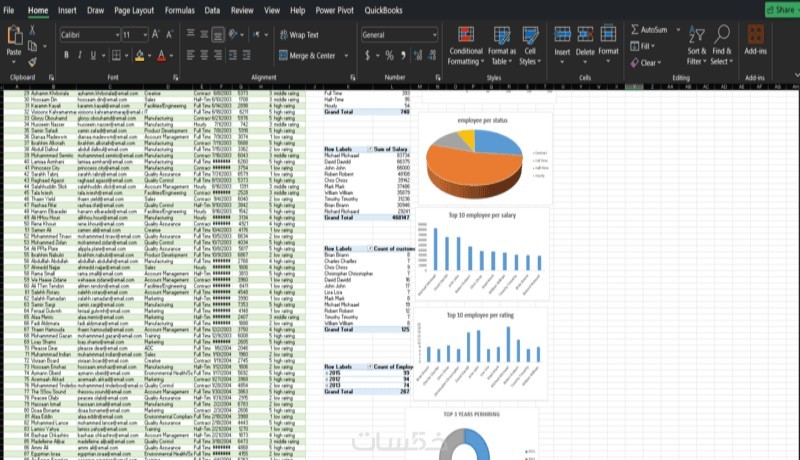Click the Orientation text-angle icon
Screen dimensions: 800x460
[x=233, y=34]
